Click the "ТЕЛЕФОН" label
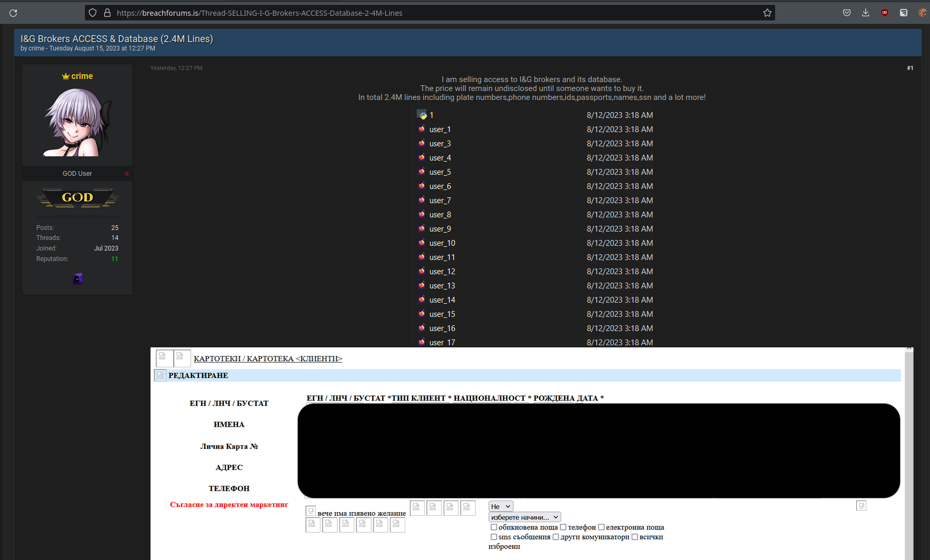The height and width of the screenshot is (560, 930). click(x=229, y=488)
